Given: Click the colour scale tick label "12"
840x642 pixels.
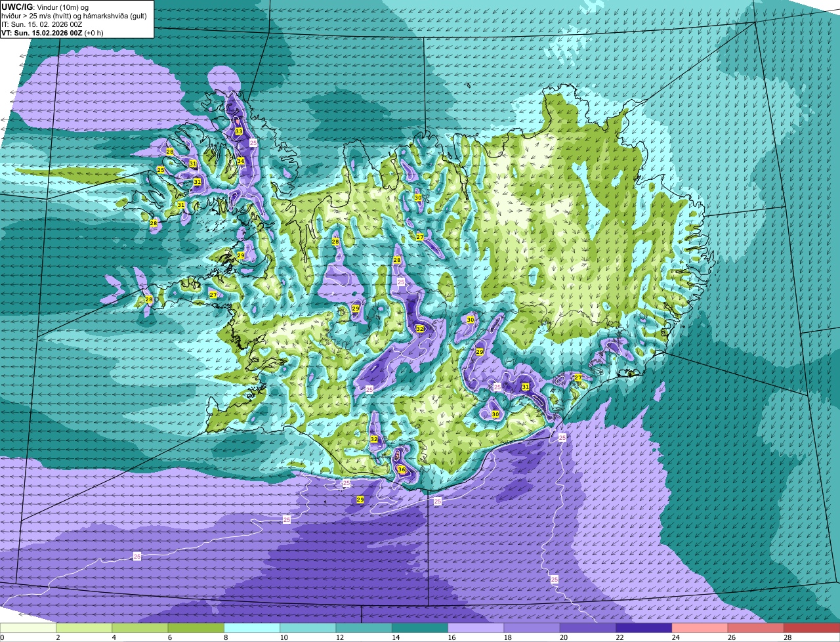Looking at the screenshot, I should 339,637.
